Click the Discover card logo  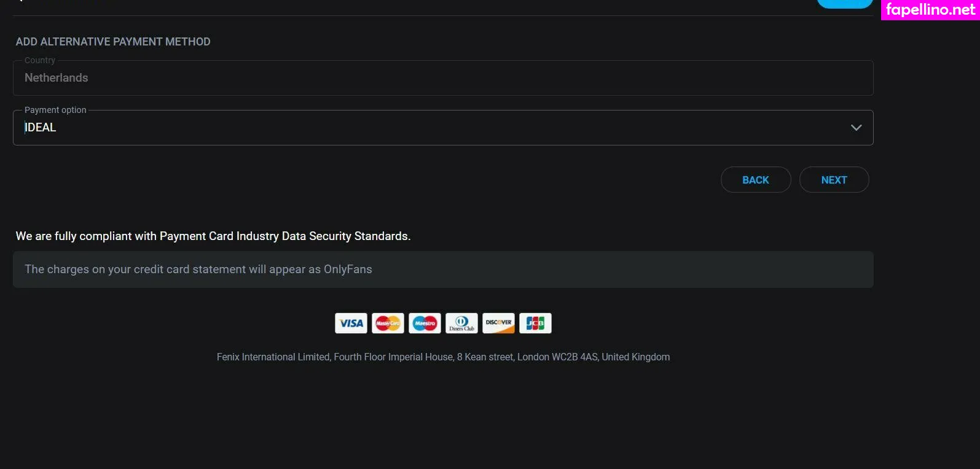(x=498, y=323)
